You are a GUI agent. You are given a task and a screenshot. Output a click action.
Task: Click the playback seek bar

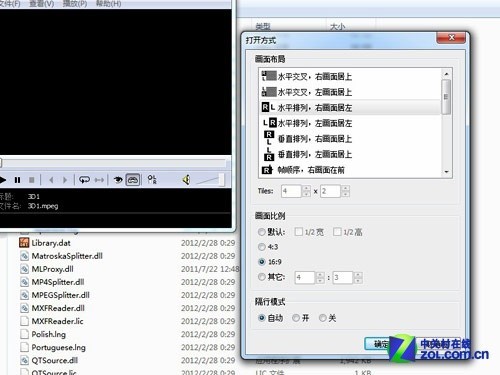coord(113,163)
